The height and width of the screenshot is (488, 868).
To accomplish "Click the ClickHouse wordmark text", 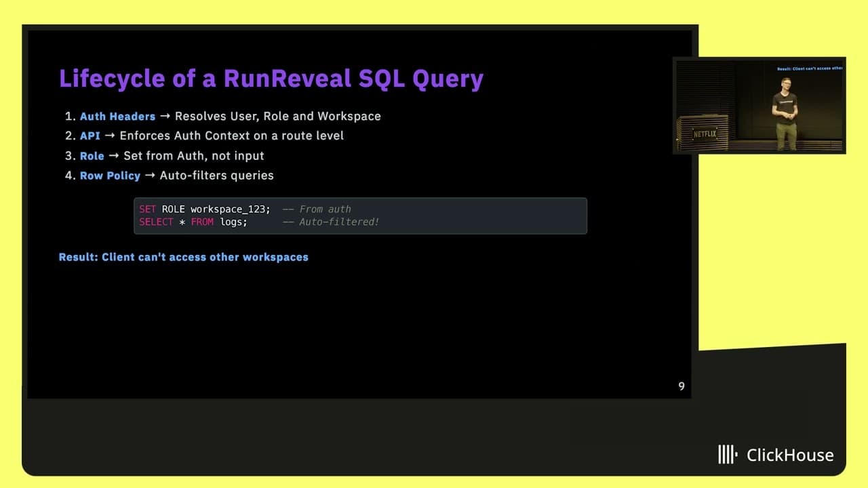I will pyautogui.click(x=790, y=455).
